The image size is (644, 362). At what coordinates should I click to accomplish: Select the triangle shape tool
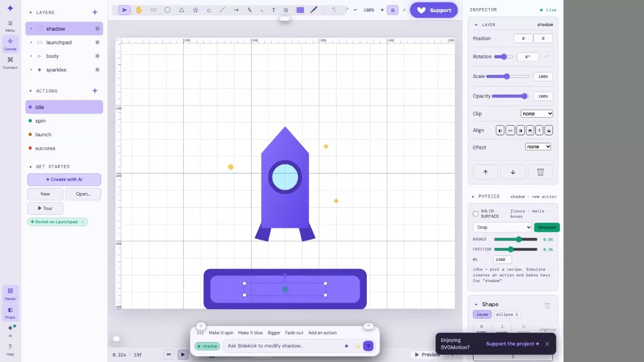point(182,10)
